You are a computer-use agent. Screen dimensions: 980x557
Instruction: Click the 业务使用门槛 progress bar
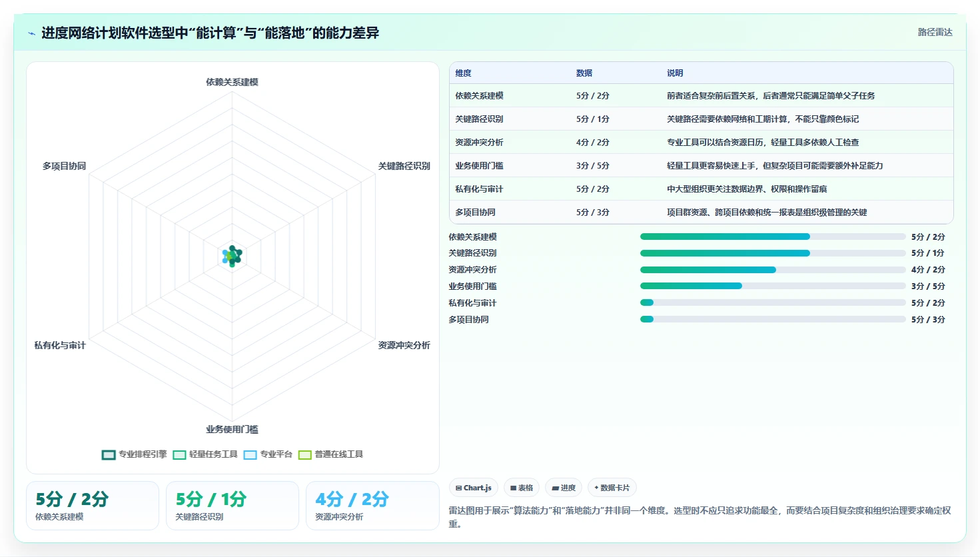point(773,286)
